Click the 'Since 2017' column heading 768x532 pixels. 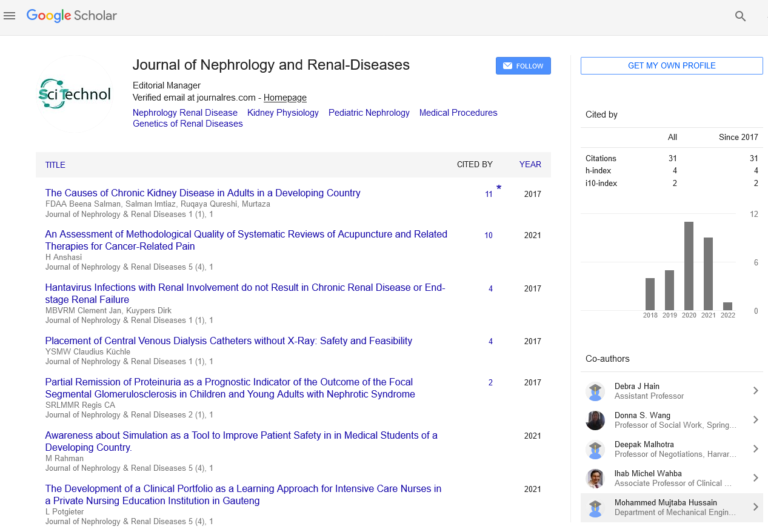(738, 137)
